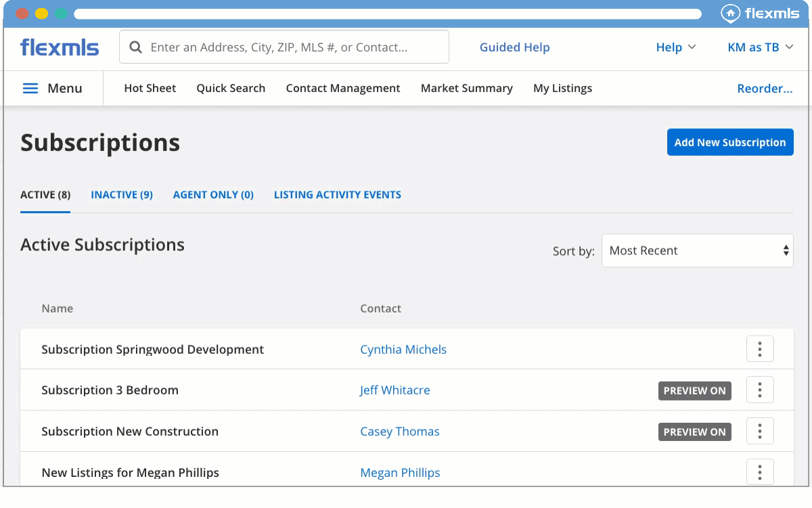This screenshot has height=508, width=812.
Task: Open three-dot menu for Megan Phillips listing
Action: coord(760,472)
